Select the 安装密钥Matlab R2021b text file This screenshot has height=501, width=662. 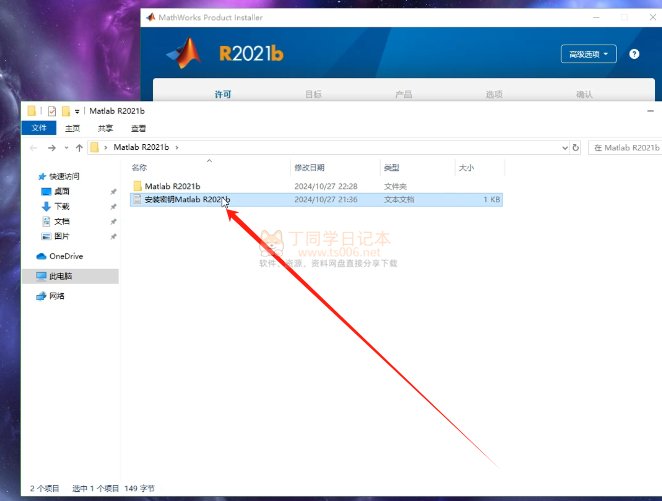click(x=316, y=199)
